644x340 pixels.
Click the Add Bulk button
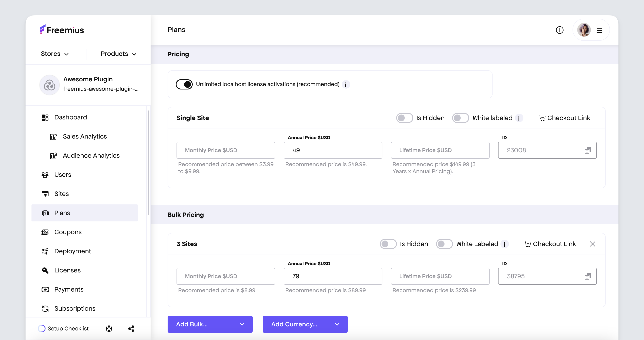coord(210,324)
